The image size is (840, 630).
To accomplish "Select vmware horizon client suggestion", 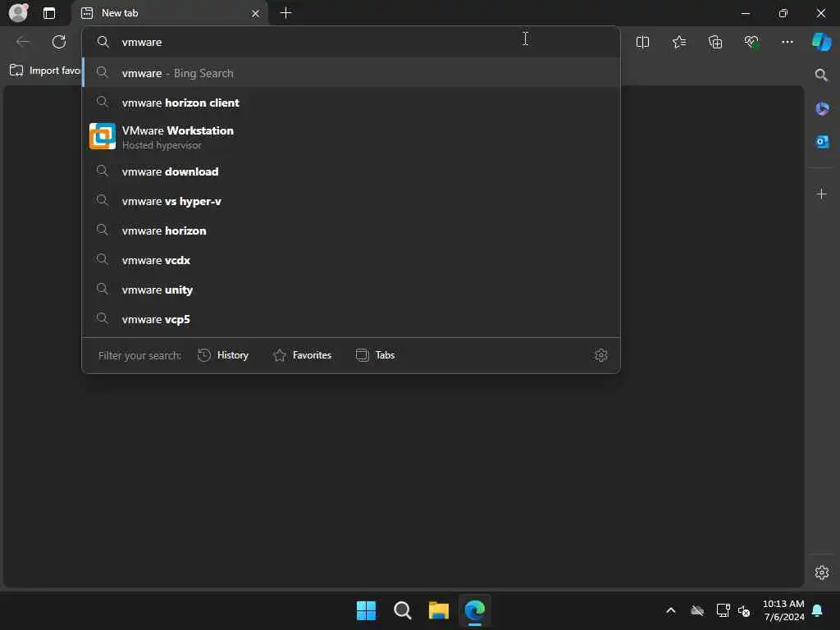I will click(x=351, y=103).
